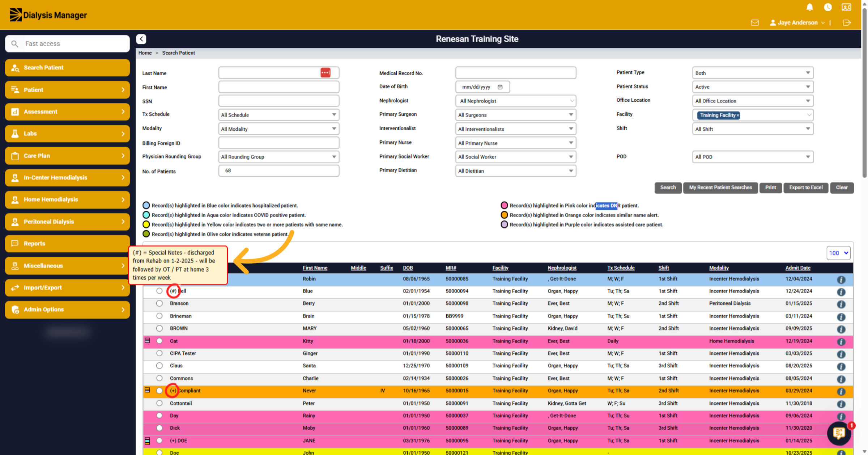This screenshot has height=455, width=868.
Task: Open info icon for Cat Kitty row
Action: 841,342
